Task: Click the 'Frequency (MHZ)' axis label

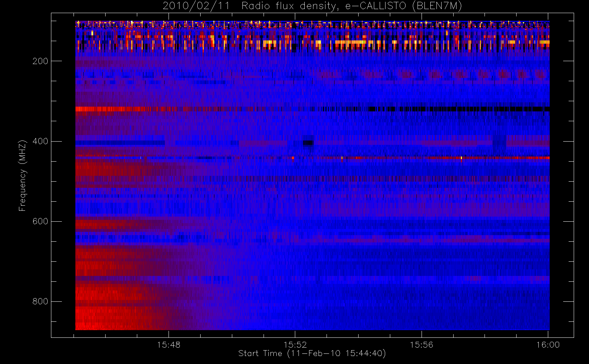Action: [23, 175]
